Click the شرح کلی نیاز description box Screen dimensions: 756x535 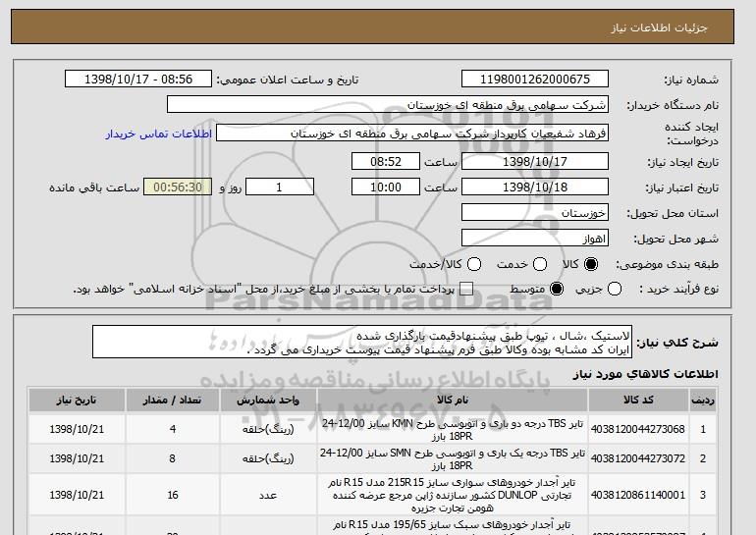click(361, 343)
